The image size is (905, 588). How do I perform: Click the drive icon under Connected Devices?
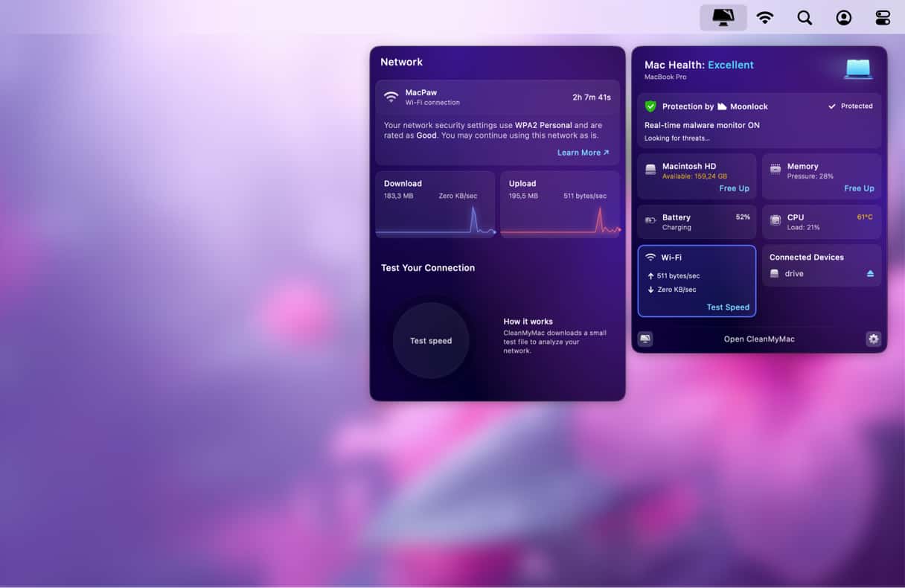pos(774,274)
